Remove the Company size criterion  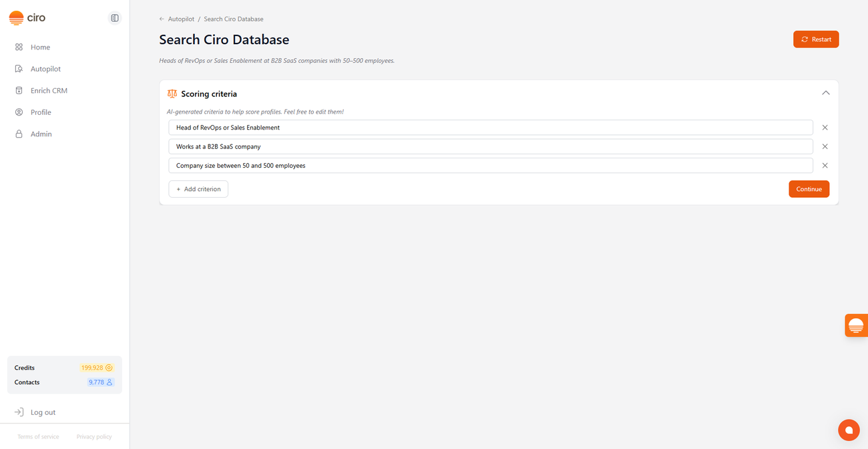pos(825,166)
